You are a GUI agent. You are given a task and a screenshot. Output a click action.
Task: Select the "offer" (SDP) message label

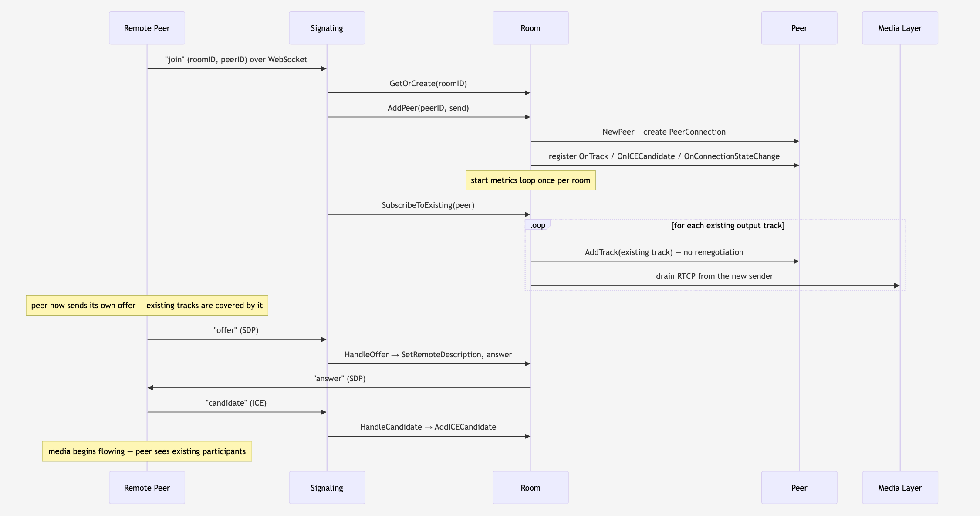[x=236, y=330]
